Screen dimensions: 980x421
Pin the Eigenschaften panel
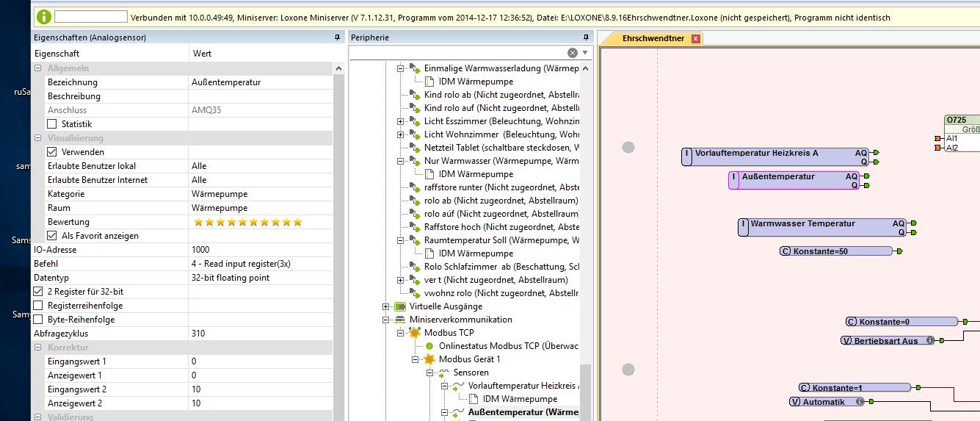tap(337, 37)
